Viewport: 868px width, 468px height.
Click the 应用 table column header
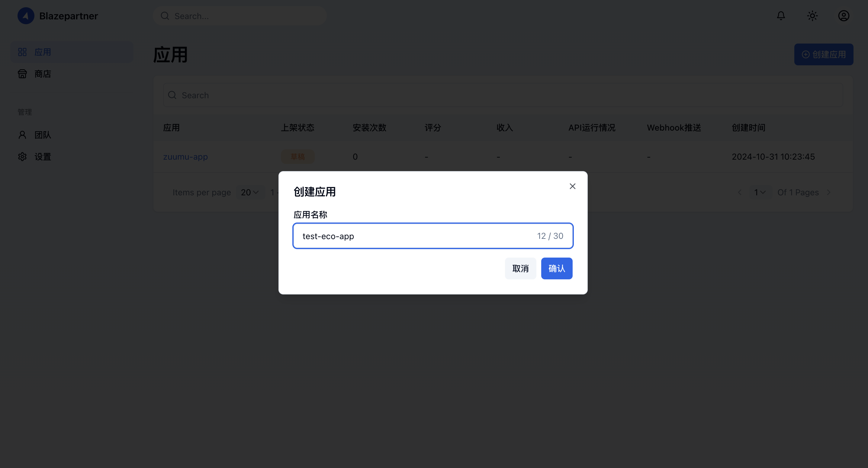[171, 128]
